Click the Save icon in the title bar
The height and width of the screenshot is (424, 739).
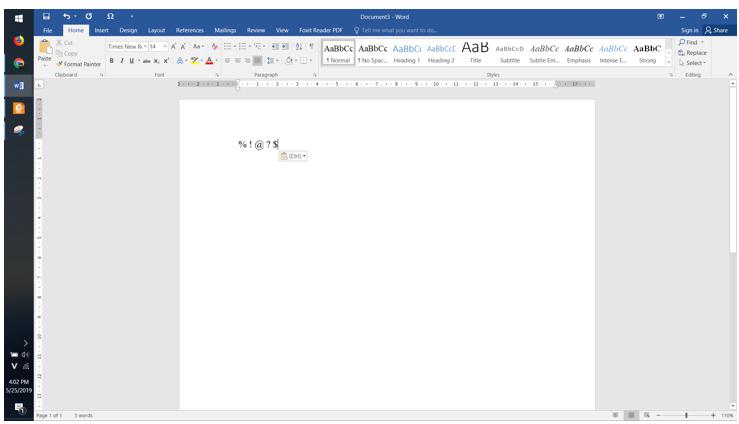pos(46,16)
